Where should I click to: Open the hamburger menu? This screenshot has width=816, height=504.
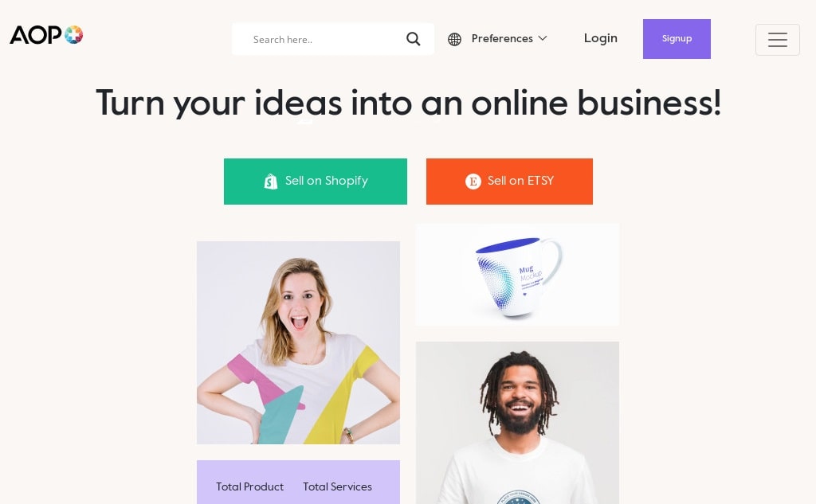coord(778,40)
